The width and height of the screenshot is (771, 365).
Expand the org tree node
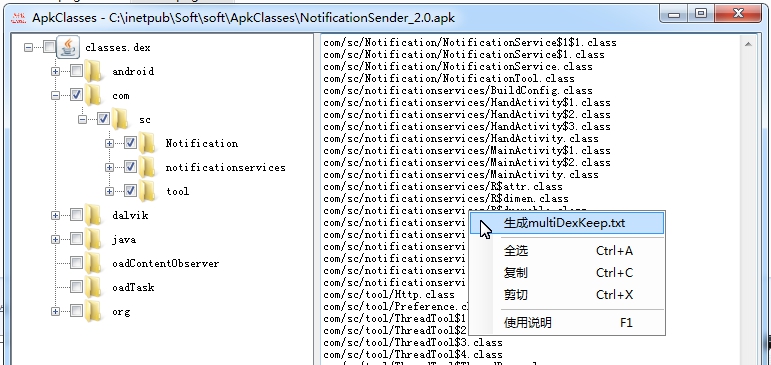tap(55, 311)
